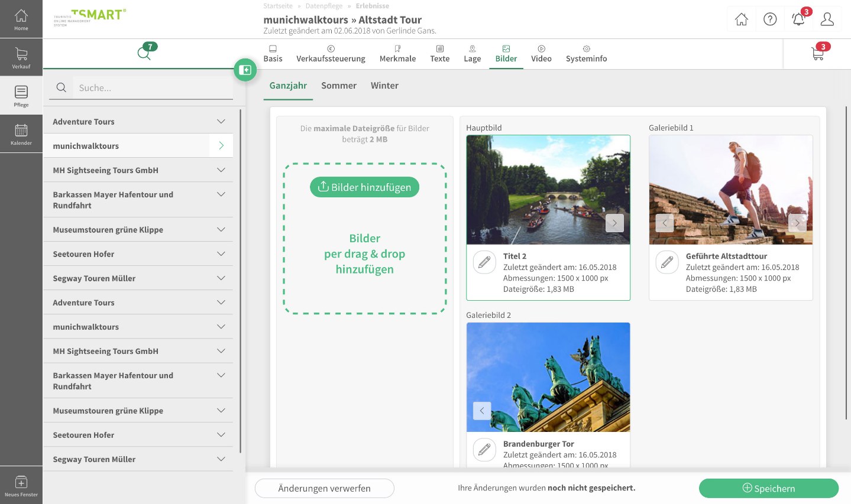Move Galeriebild 1 right with arrow

click(797, 223)
